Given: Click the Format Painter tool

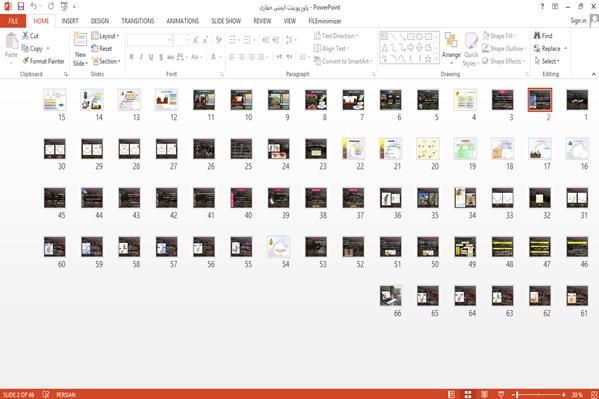Looking at the screenshot, I should (x=43, y=61).
